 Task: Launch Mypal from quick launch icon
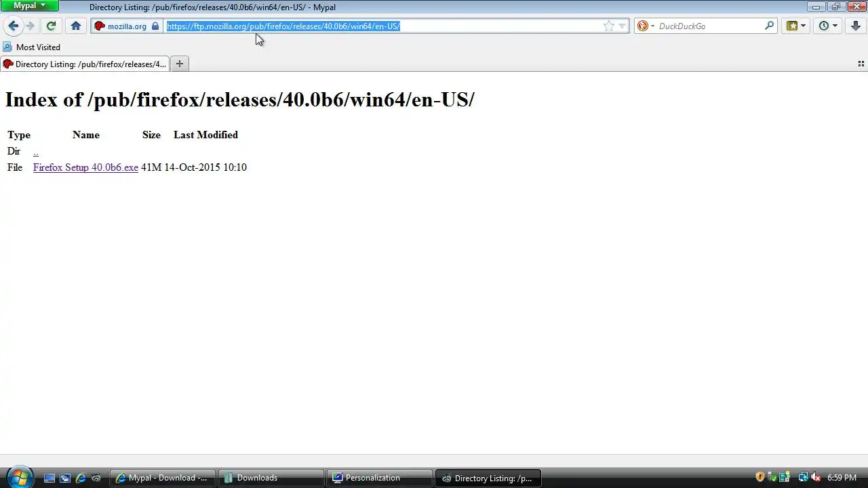click(x=96, y=478)
